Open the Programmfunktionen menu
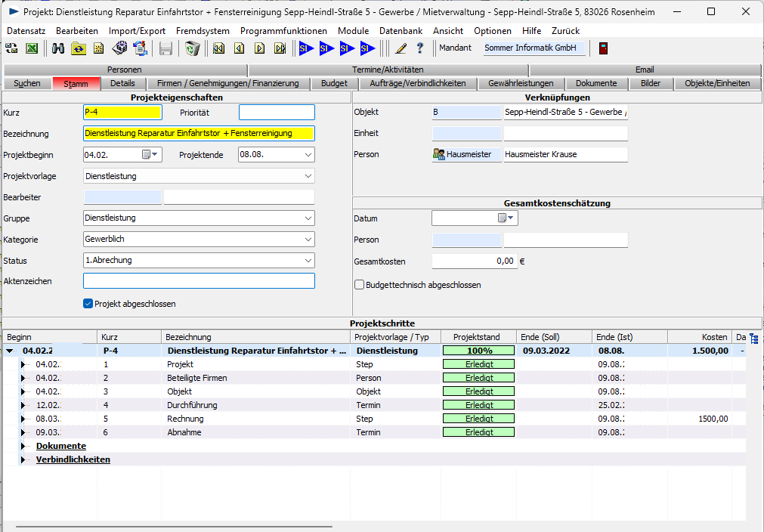This screenshot has height=532, width=764. (x=283, y=31)
